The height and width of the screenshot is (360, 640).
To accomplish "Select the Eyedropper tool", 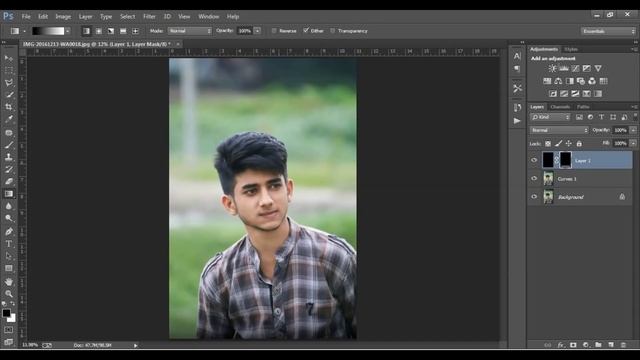I will [9, 119].
